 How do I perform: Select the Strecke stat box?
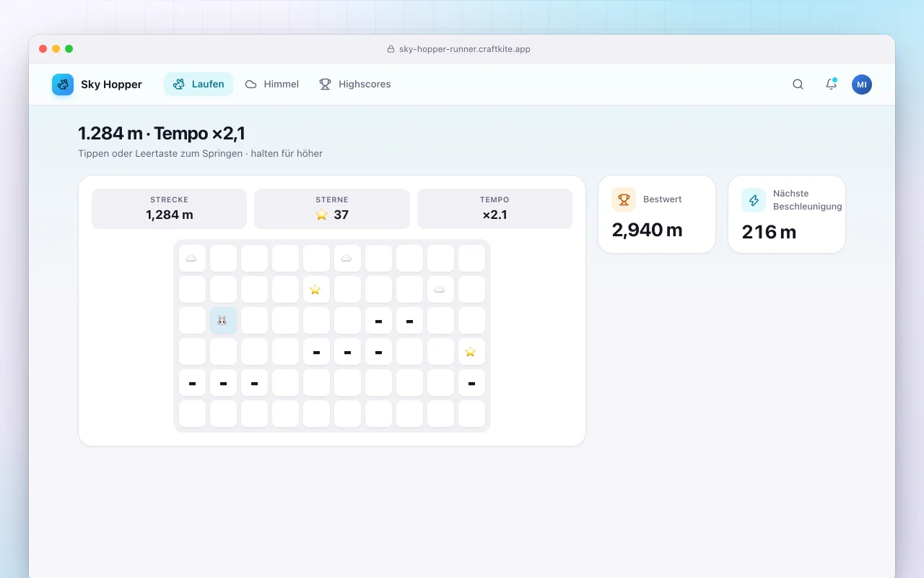pyautogui.click(x=170, y=209)
